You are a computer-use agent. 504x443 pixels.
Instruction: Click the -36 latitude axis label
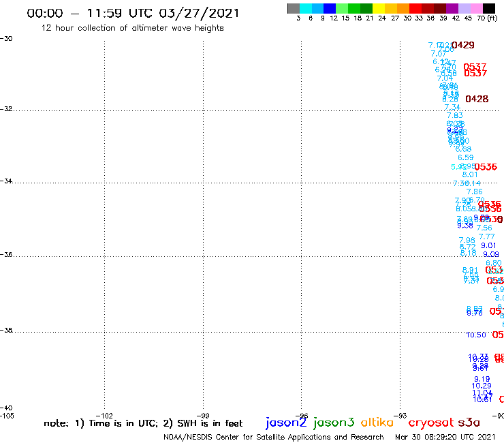tap(6, 254)
